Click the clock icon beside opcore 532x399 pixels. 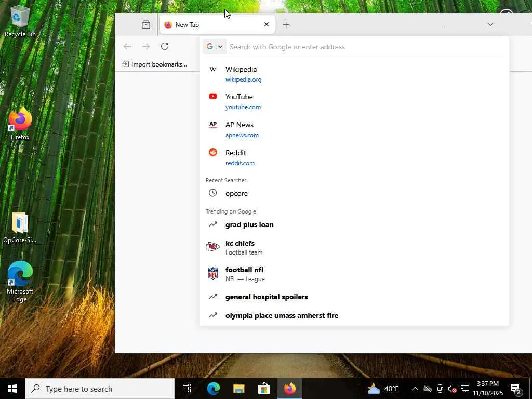click(212, 193)
